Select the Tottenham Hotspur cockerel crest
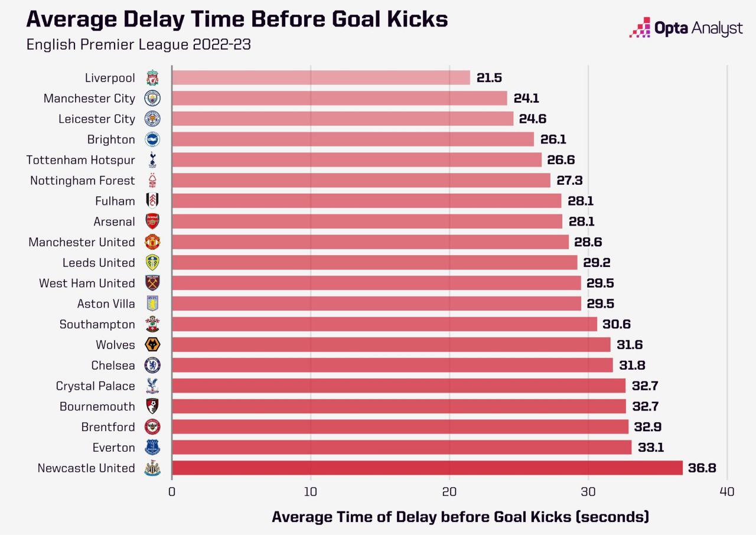 pos(152,160)
